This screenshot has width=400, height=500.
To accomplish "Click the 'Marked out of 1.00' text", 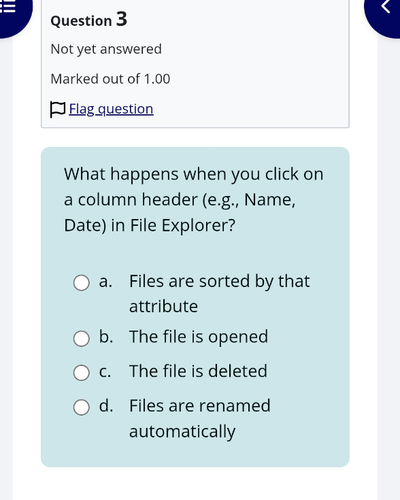I will 110,79.
